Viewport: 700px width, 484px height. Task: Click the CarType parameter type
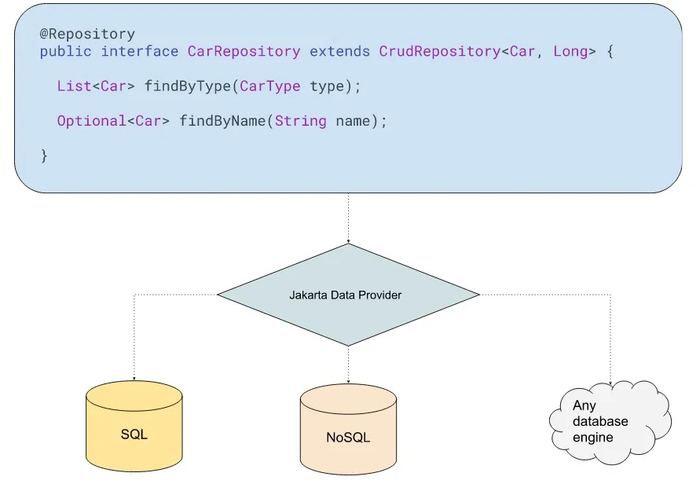[270, 86]
